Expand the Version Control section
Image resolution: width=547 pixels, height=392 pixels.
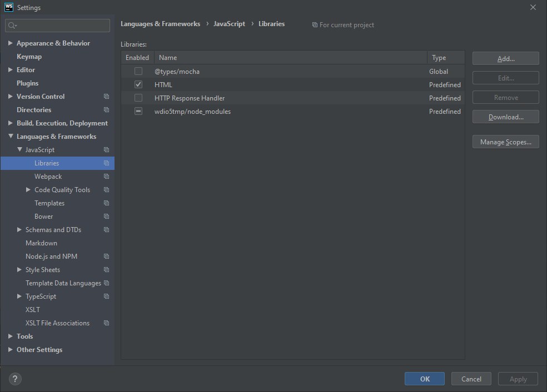(11, 96)
